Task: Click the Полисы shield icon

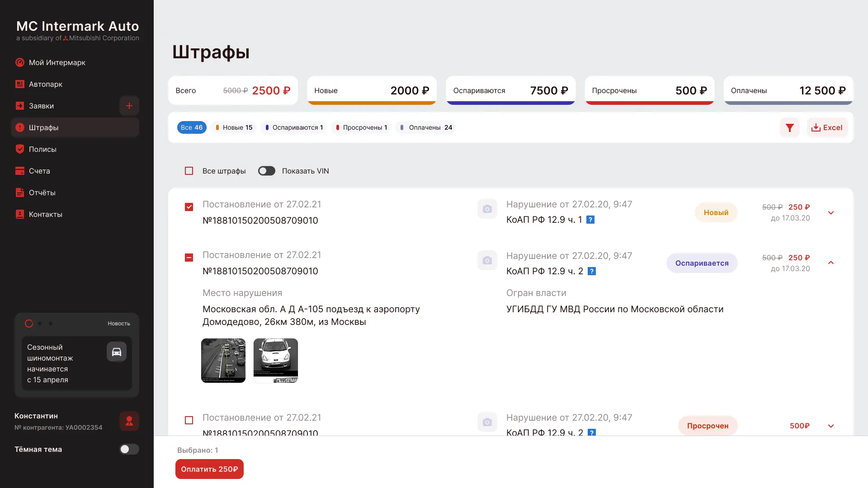Action: coord(20,149)
